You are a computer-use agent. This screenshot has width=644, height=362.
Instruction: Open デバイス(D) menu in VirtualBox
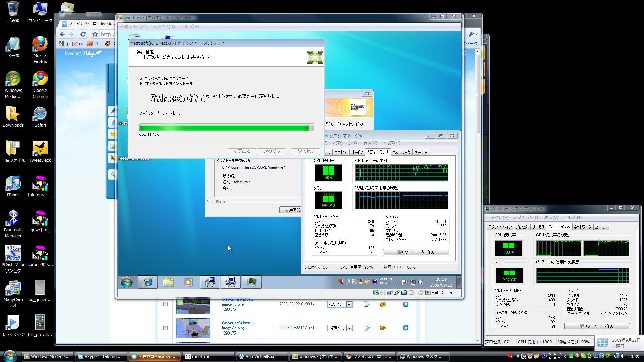pyautogui.click(x=164, y=26)
